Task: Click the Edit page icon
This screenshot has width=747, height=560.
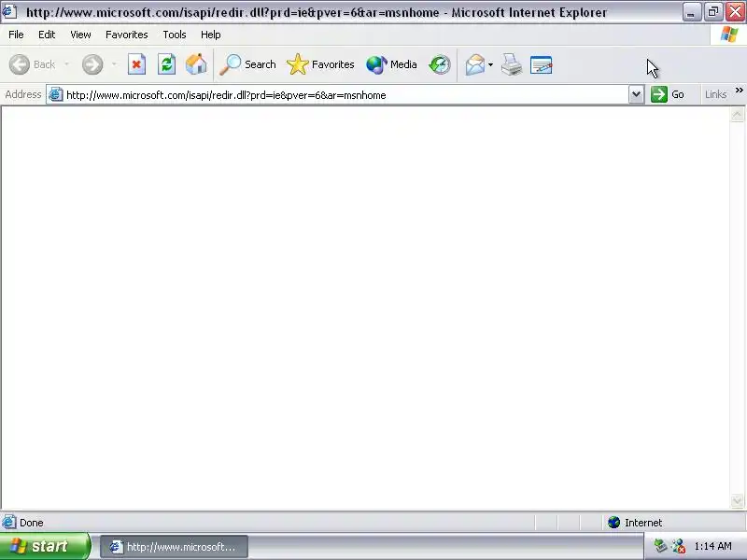Action: point(542,64)
